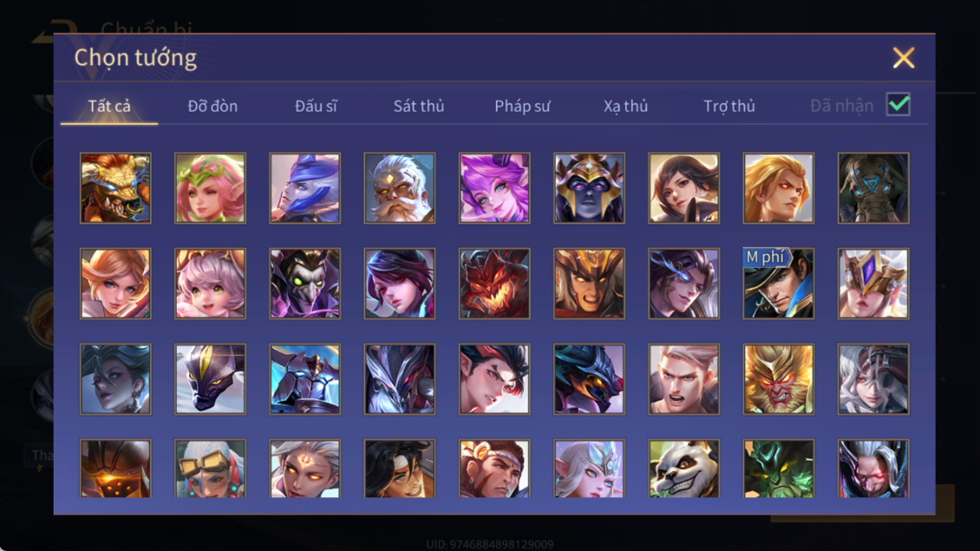Choose the red demon face hero
Viewport: 980px width, 551px height.
(494, 284)
